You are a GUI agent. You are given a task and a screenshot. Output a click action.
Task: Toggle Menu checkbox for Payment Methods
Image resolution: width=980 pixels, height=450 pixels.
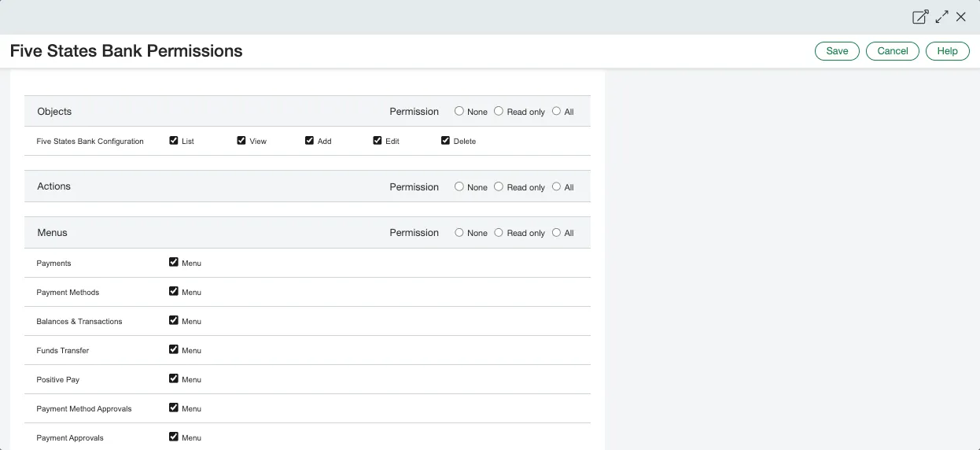(x=174, y=291)
